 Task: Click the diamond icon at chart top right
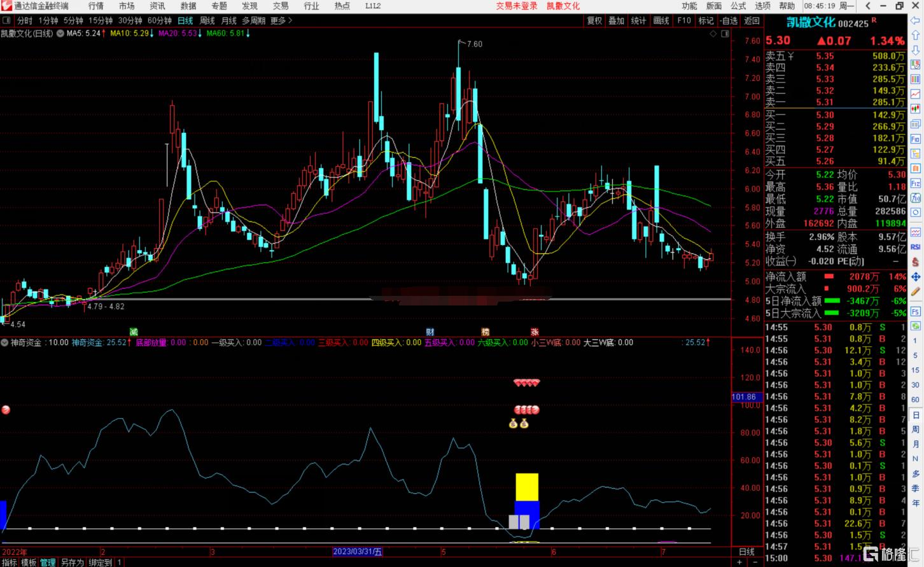(714, 34)
